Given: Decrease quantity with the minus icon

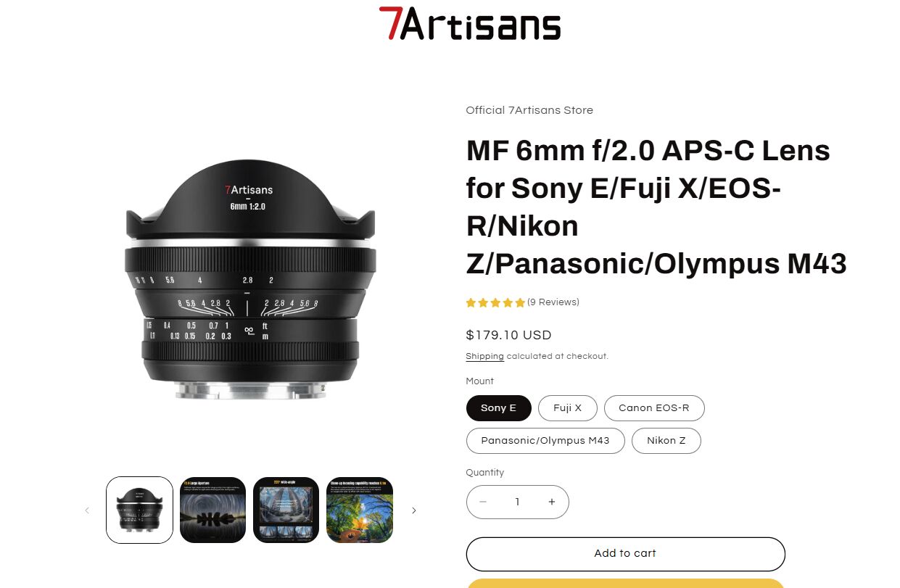Looking at the screenshot, I should (483, 502).
